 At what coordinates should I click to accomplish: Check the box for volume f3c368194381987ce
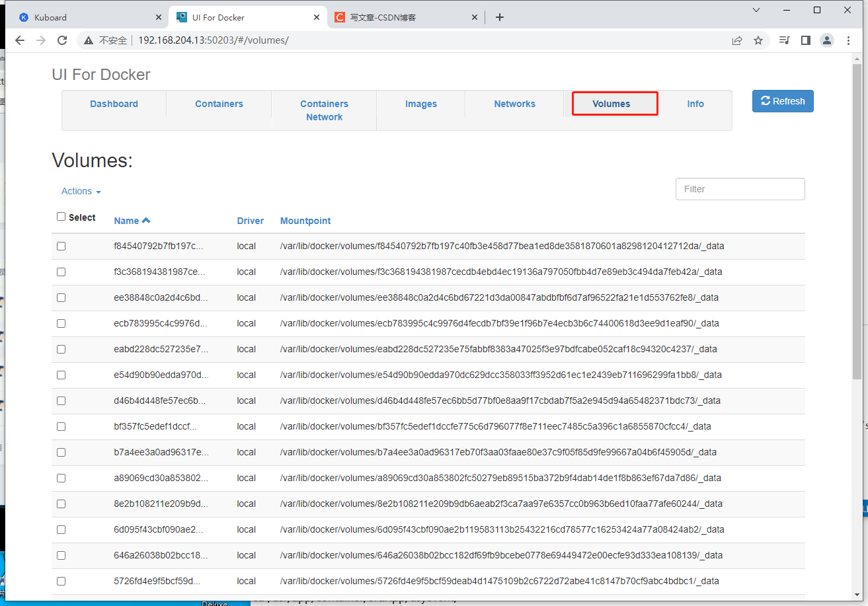(x=61, y=272)
